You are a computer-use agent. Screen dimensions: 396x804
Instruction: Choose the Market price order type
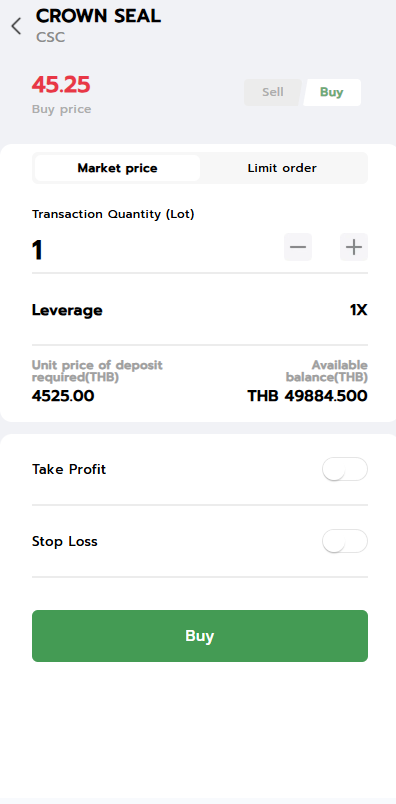[117, 168]
